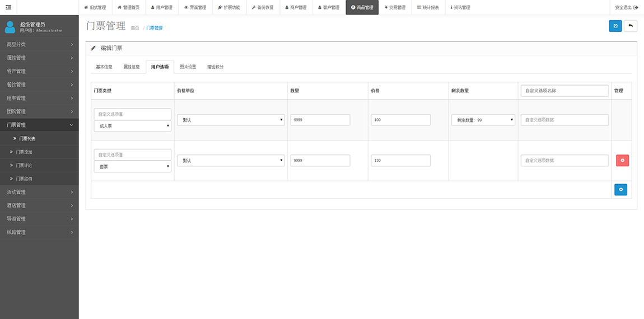
Task: Click the super administrator avatar icon
Action: [x=10, y=27]
